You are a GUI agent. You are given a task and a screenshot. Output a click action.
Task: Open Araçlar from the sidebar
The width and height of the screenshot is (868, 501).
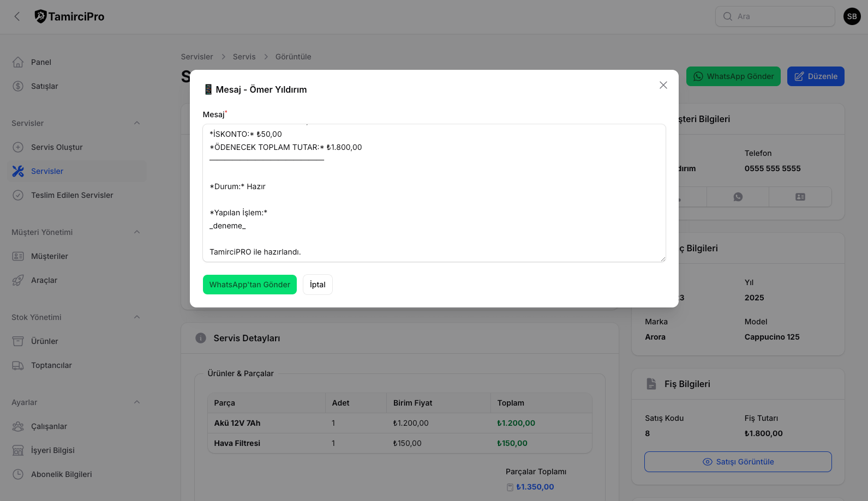(44, 280)
